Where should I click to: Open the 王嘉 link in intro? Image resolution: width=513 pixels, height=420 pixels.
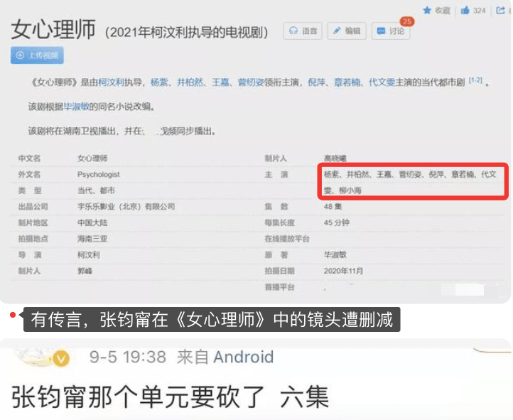pos(220,82)
